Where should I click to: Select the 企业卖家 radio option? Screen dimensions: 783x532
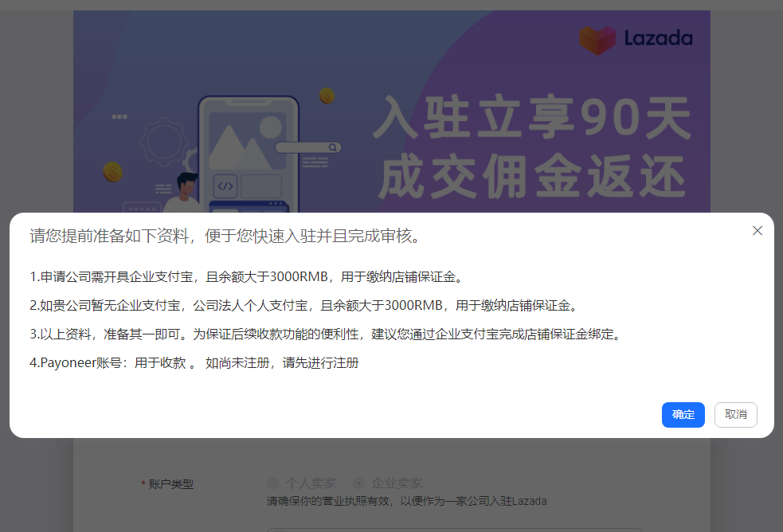358,483
